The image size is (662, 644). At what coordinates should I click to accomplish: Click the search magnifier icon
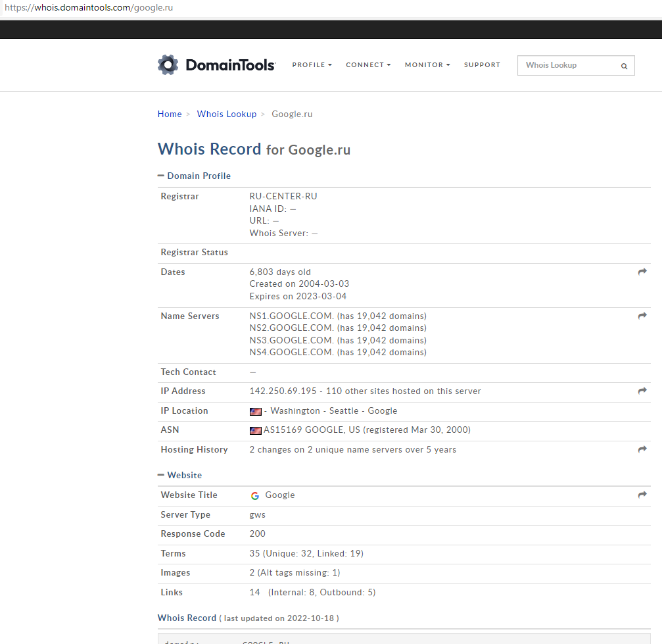pyautogui.click(x=624, y=66)
